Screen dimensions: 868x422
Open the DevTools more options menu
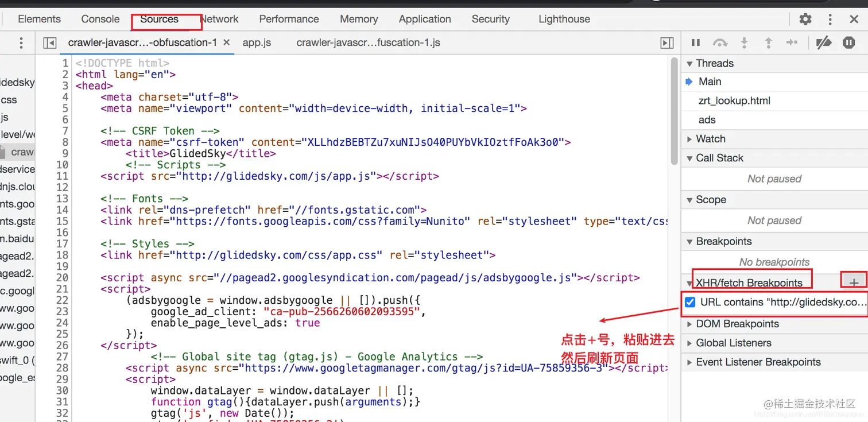830,19
